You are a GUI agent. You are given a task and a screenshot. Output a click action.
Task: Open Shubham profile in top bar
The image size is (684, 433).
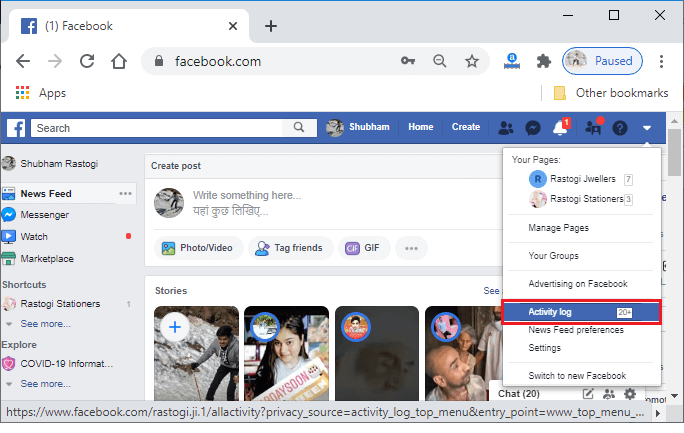tap(358, 127)
